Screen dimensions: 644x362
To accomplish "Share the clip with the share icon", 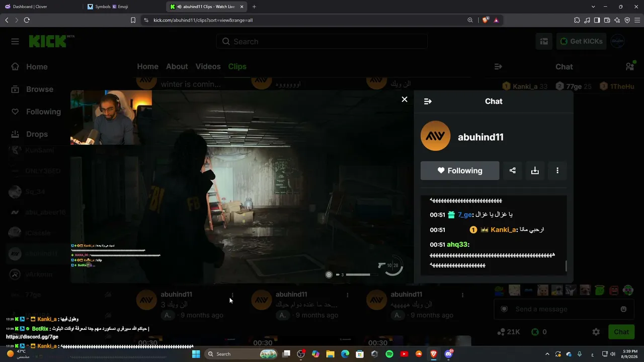I will point(512,170).
